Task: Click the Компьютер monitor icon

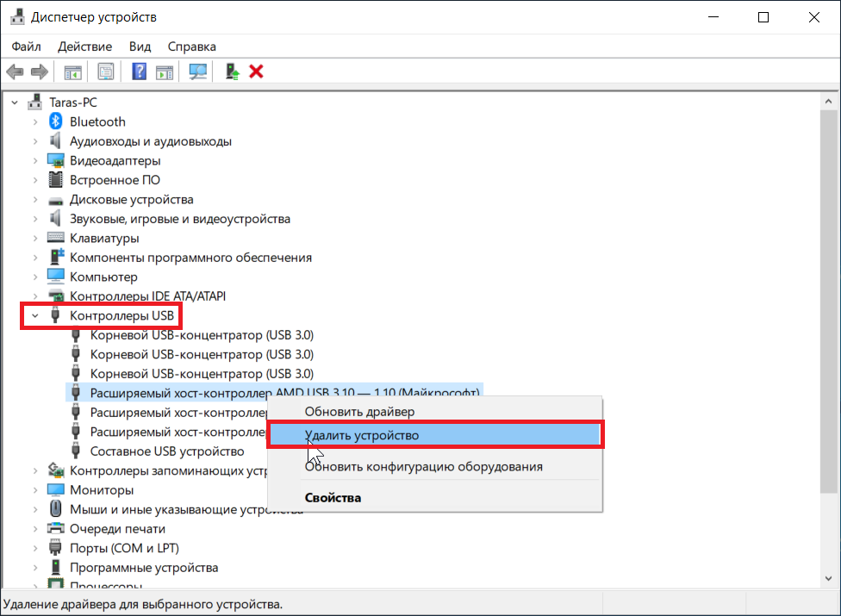Action: click(55, 276)
